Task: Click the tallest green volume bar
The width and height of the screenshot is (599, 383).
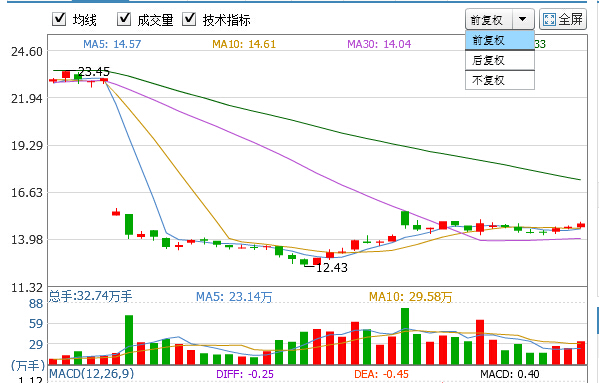Action: pyautogui.click(x=405, y=336)
